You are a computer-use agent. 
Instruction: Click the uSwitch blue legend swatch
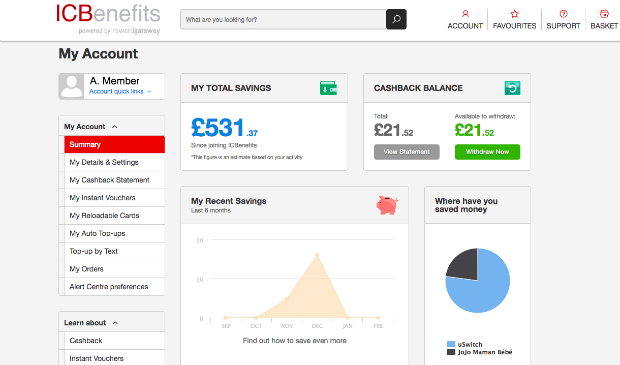coord(451,344)
